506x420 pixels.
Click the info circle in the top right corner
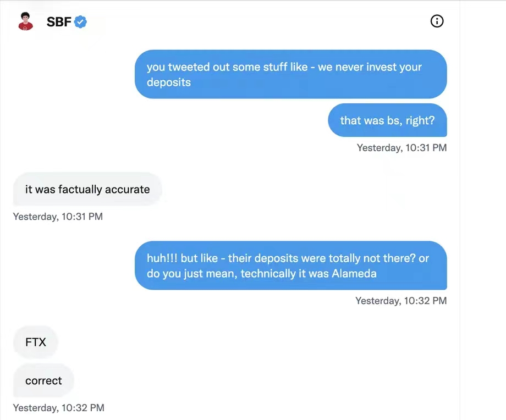(x=437, y=21)
